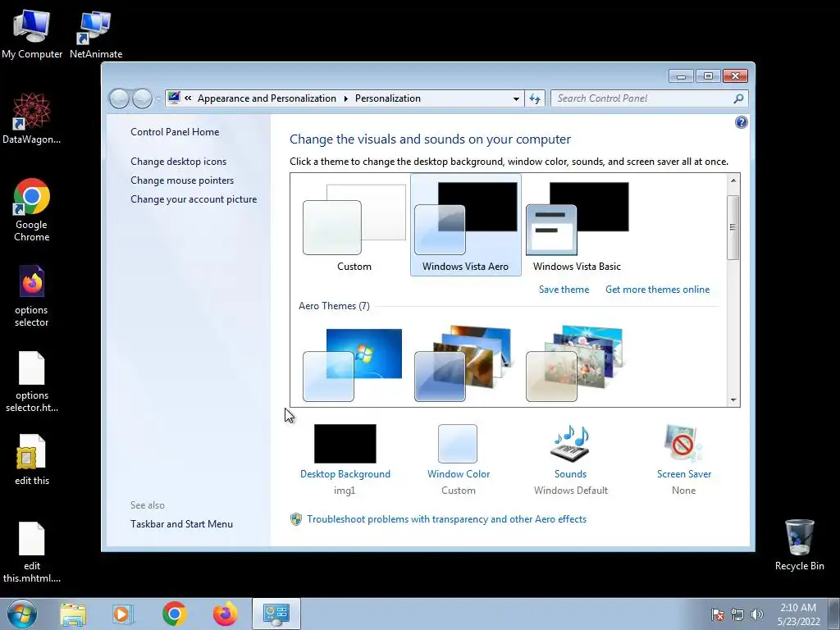Click the Personalization breadcrumb item

click(388, 98)
